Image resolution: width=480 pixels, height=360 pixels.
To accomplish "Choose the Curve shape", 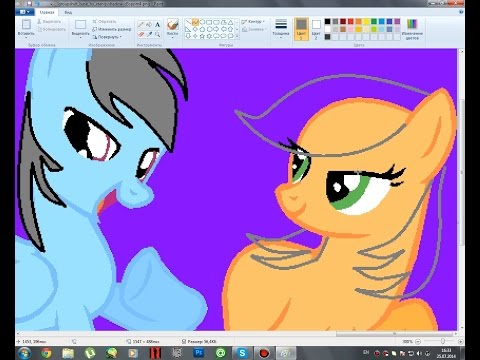I will click(195, 22).
